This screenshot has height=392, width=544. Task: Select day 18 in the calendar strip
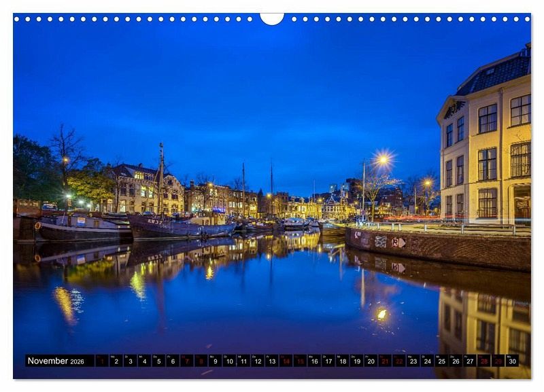(343, 361)
